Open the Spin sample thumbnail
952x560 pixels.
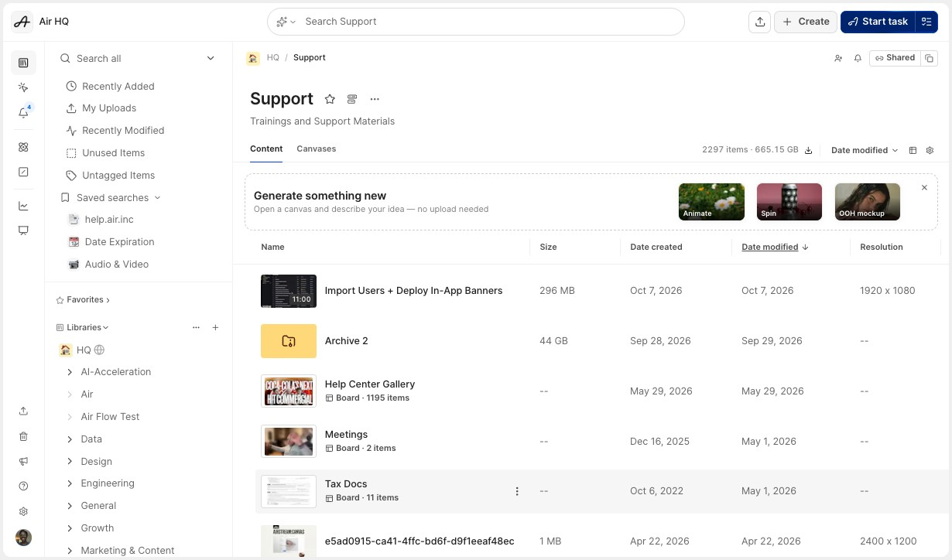(x=789, y=202)
